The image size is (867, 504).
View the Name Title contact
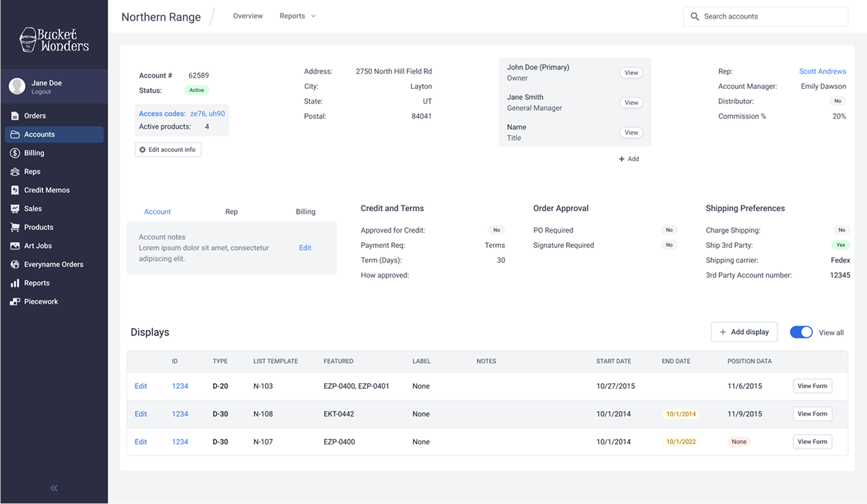pos(631,133)
